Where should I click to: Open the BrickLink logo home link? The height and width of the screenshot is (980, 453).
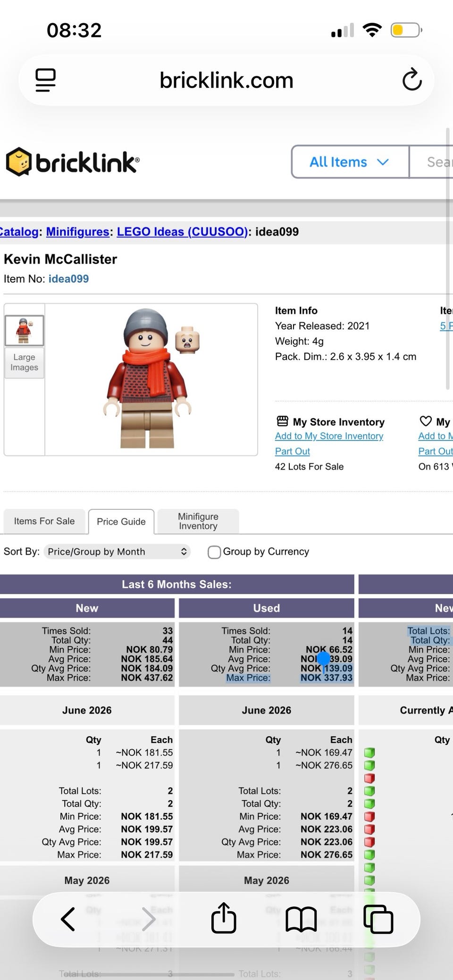point(72,162)
